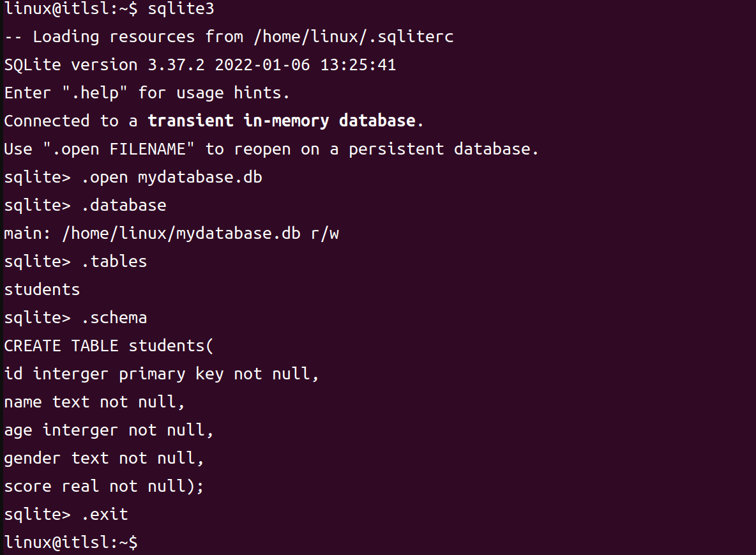This screenshot has width=756, height=555.
Task: Click the "score real not null" line
Action: pos(104,487)
